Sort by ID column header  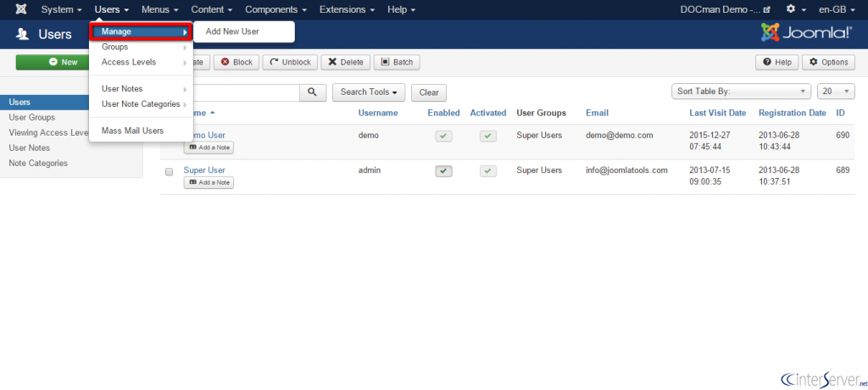[x=840, y=113]
